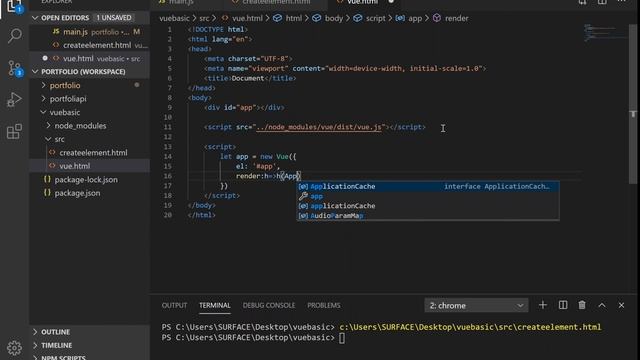Click app variable breadcrumb
640x360 pixels.
click(x=409, y=18)
